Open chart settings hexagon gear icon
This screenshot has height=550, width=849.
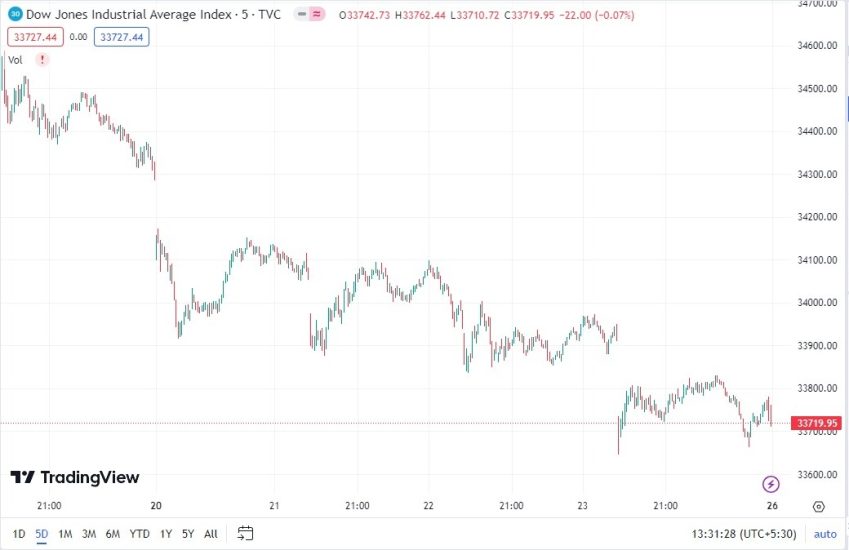(x=819, y=506)
